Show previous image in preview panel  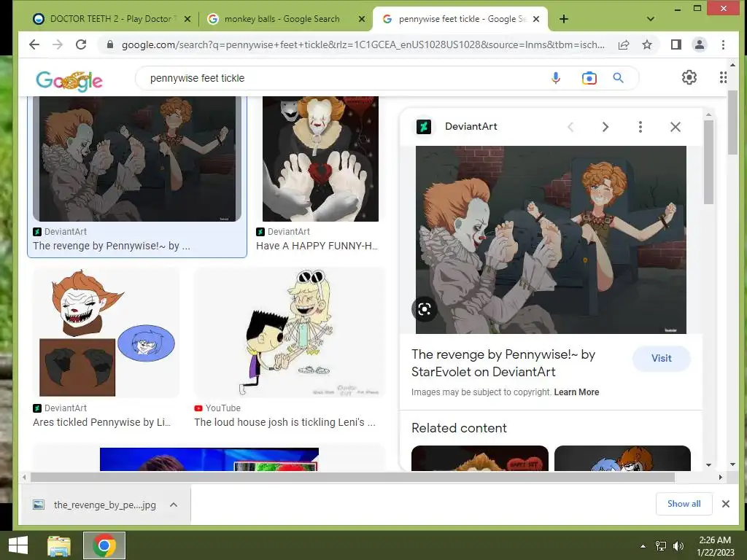pyautogui.click(x=570, y=127)
